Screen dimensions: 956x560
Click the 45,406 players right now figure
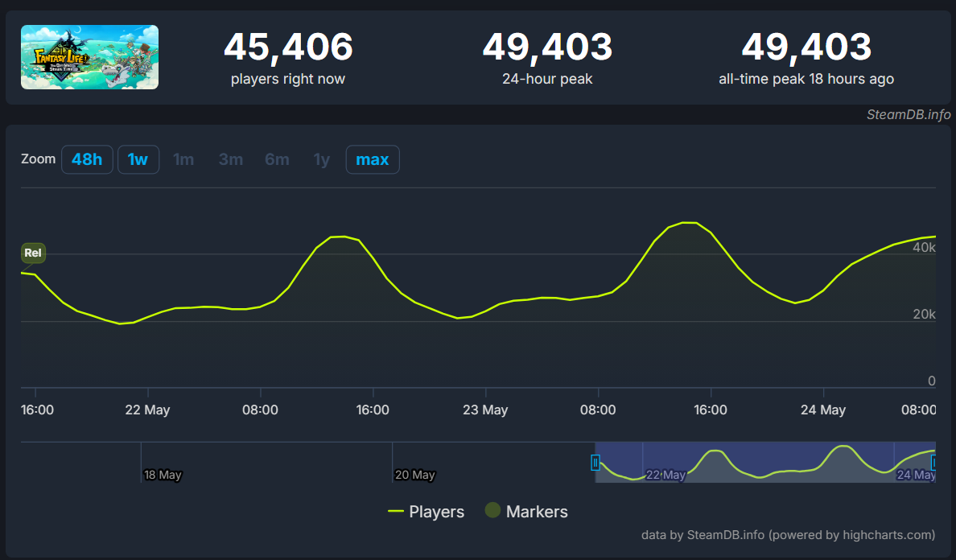288,47
